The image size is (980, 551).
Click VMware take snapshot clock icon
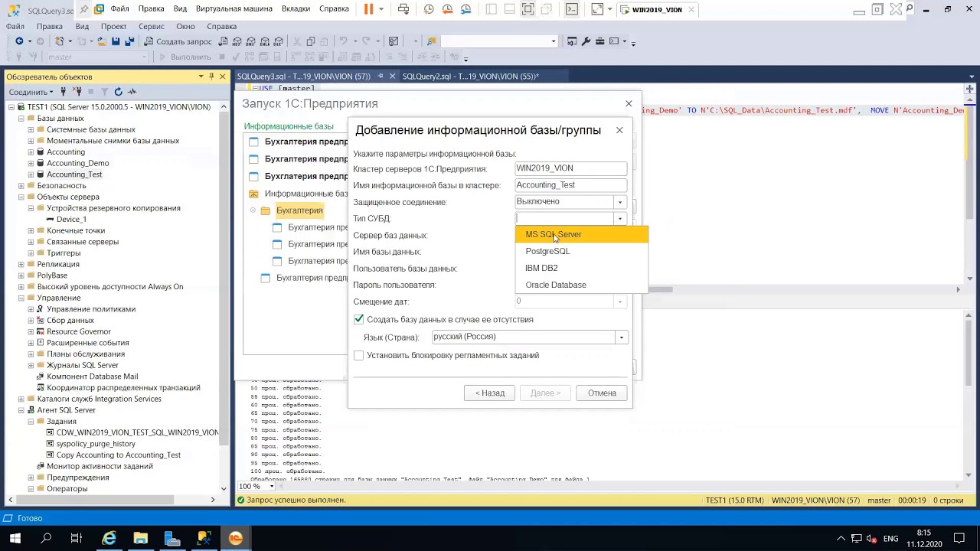click(428, 9)
